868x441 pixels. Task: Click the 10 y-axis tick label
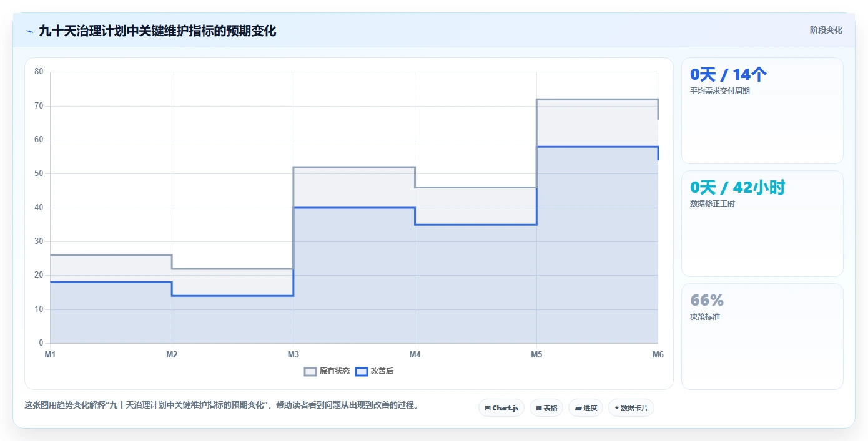click(39, 309)
